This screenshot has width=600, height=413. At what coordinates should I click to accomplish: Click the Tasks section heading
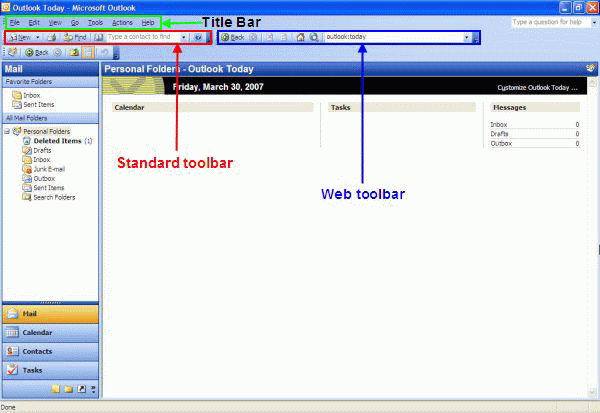341,108
